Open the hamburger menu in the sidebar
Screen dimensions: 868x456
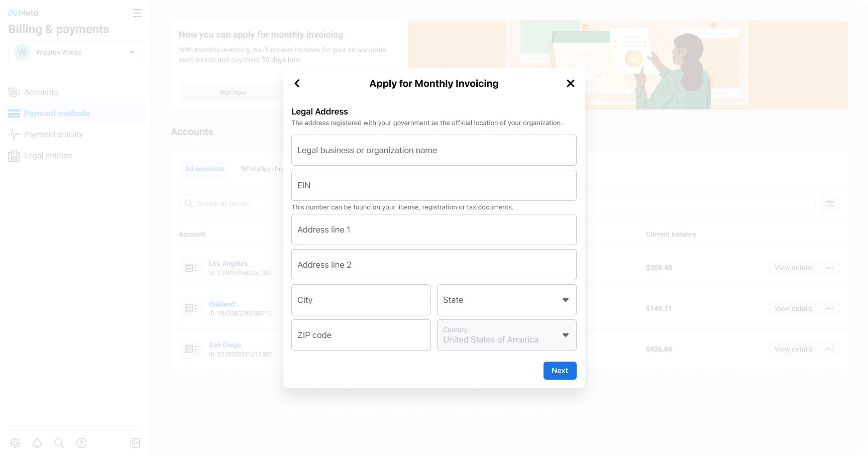click(x=137, y=13)
